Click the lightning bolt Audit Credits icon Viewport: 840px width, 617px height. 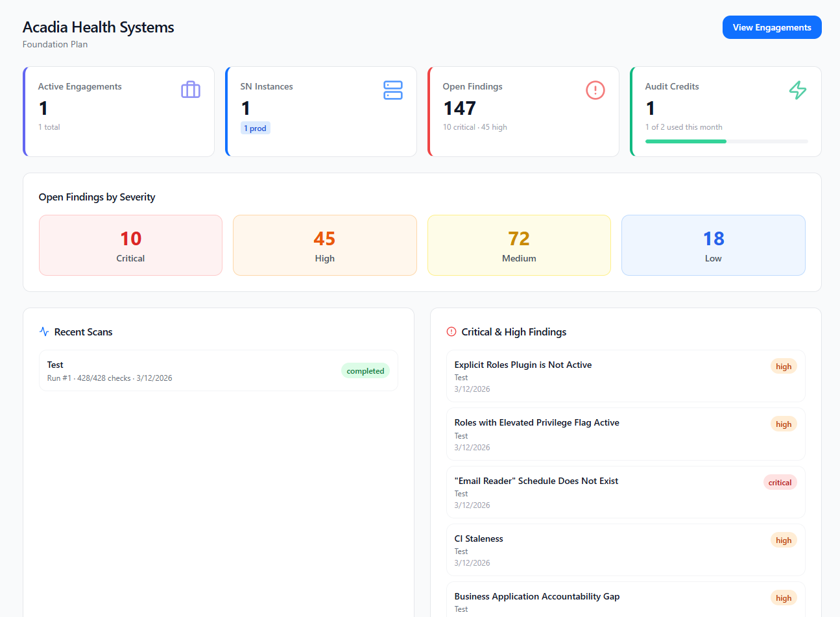click(797, 90)
